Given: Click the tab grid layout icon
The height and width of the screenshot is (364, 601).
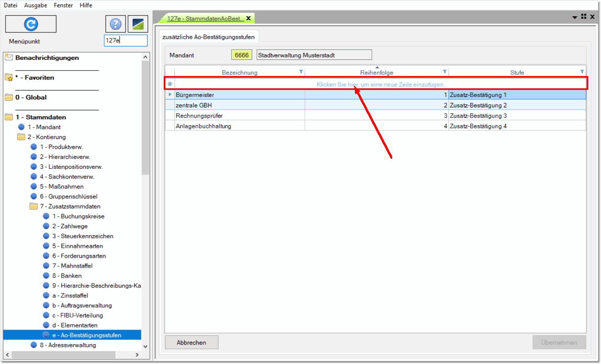Looking at the screenshot, I should click(x=584, y=17).
